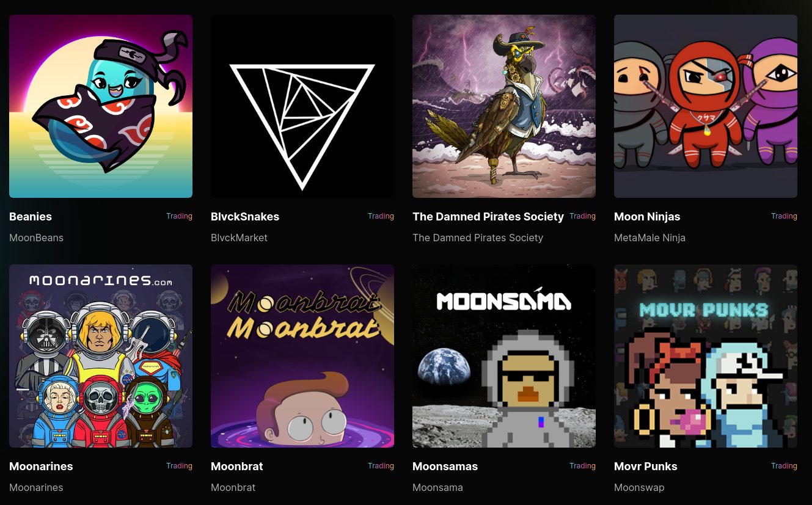The width and height of the screenshot is (812, 505).
Task: Open the Moonarines astronauts artwork
Action: pyautogui.click(x=101, y=356)
